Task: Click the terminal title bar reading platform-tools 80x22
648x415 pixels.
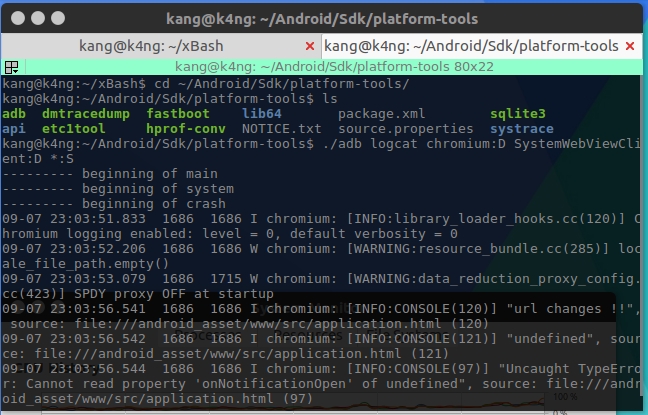Action: 334,67
